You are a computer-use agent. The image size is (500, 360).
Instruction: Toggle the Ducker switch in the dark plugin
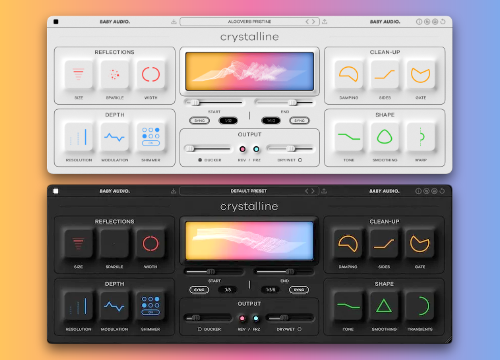coord(200,329)
